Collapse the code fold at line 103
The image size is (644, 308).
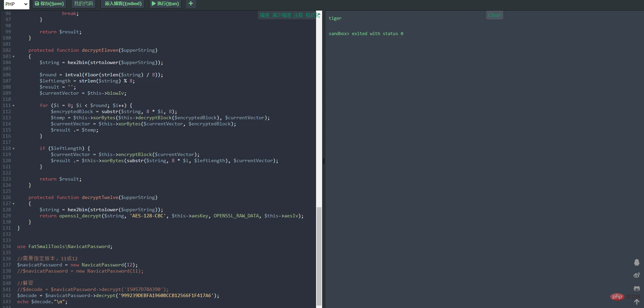13,57
